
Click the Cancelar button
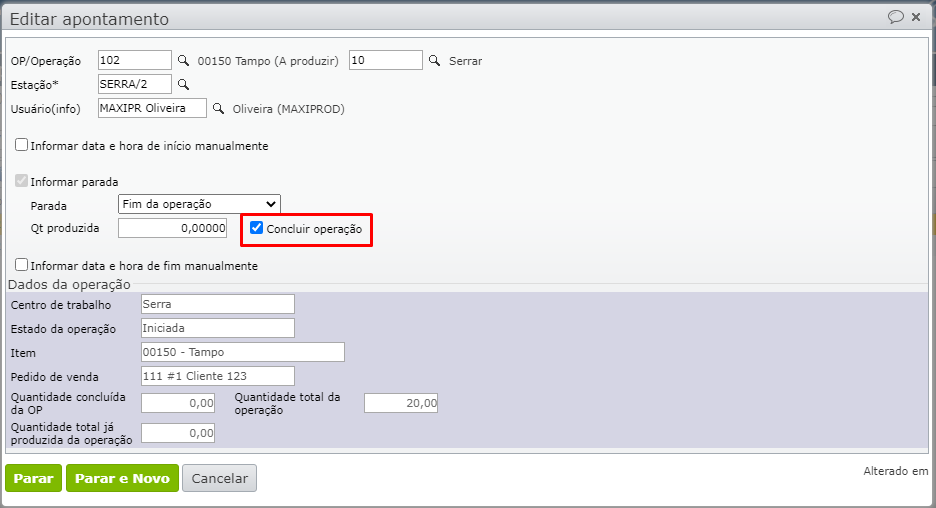[x=219, y=478]
